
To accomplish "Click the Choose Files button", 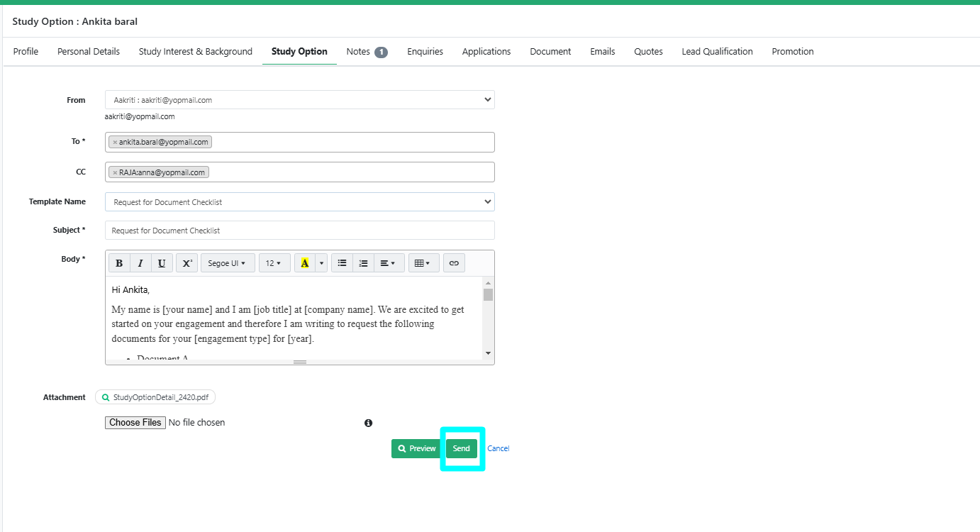I will click(x=135, y=423).
